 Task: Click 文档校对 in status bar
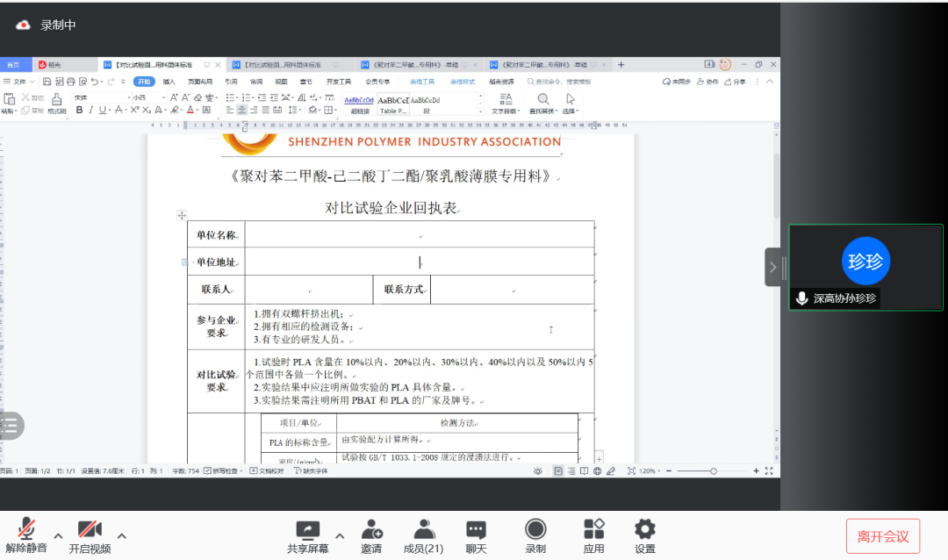(x=267, y=471)
